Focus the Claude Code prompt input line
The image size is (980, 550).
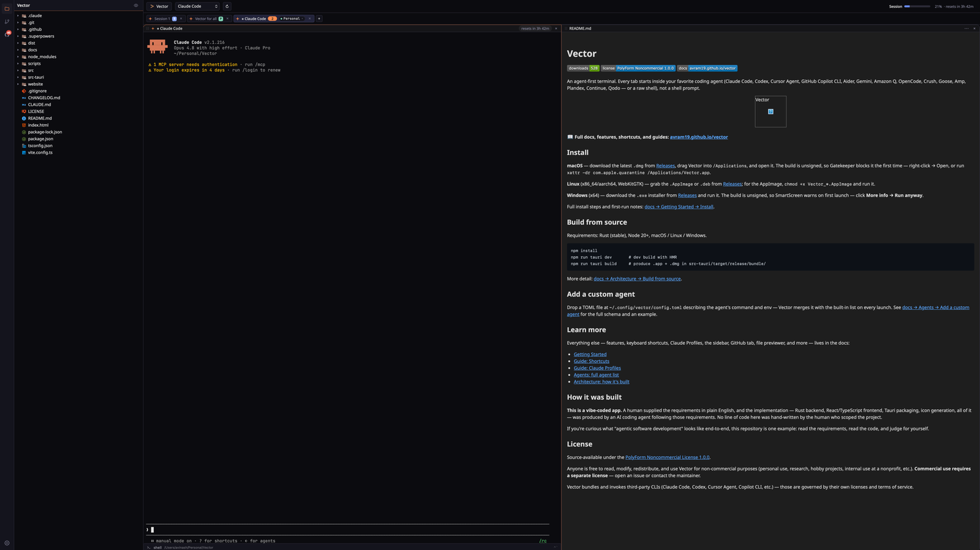pos(347,530)
